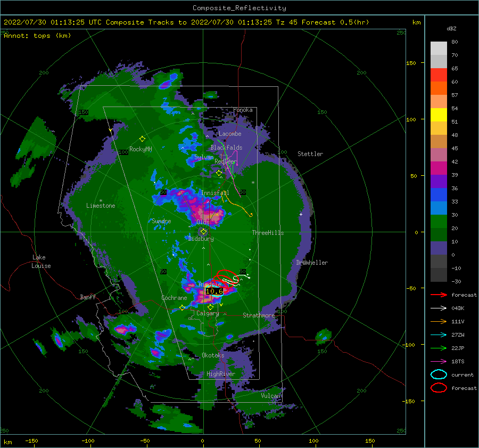Screen dimensions: 479x448
Task: Click the yellow diamond marker near RockyMH
Action: (x=142, y=139)
